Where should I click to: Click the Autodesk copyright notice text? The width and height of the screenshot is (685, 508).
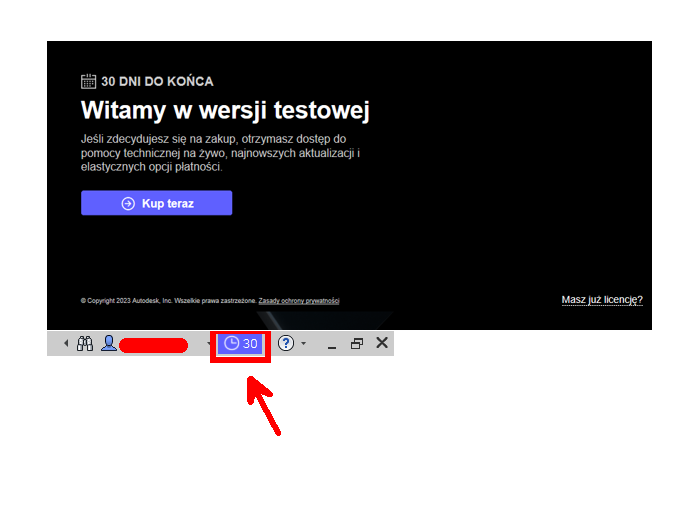point(167,300)
